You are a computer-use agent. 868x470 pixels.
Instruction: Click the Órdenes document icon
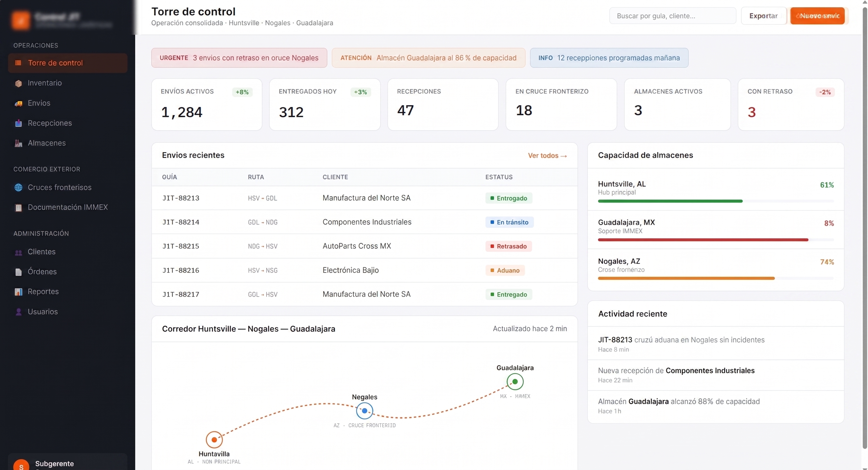coord(18,272)
